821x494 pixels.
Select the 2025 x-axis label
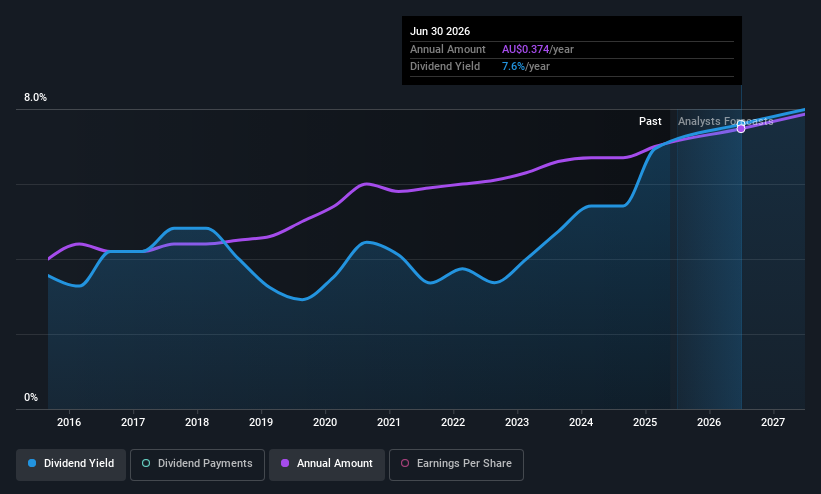point(645,422)
